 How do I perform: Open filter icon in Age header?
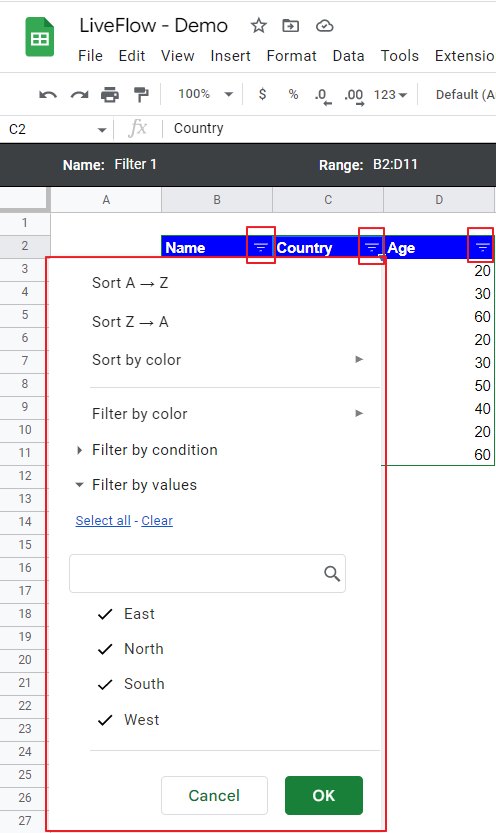[x=482, y=247]
